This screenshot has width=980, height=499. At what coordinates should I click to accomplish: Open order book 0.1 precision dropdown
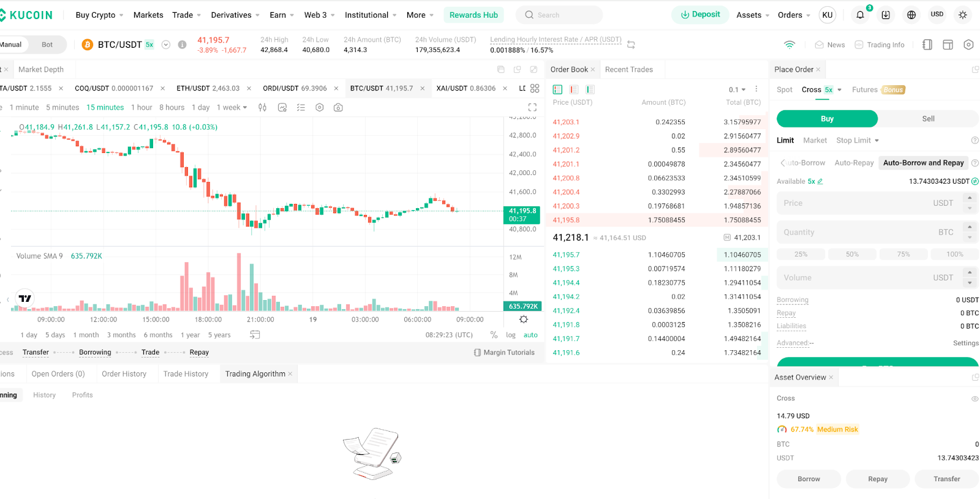pos(737,90)
